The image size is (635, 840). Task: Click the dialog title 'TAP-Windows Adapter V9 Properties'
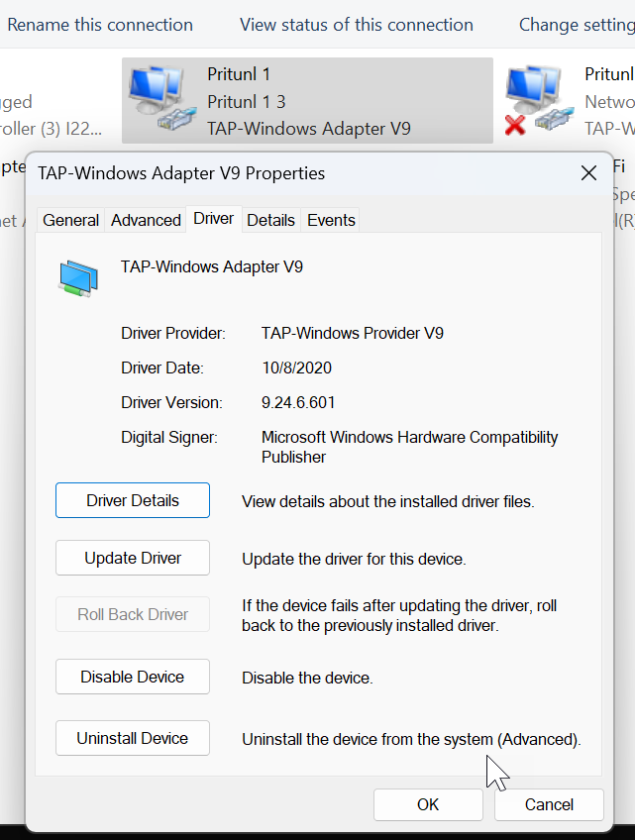click(181, 173)
